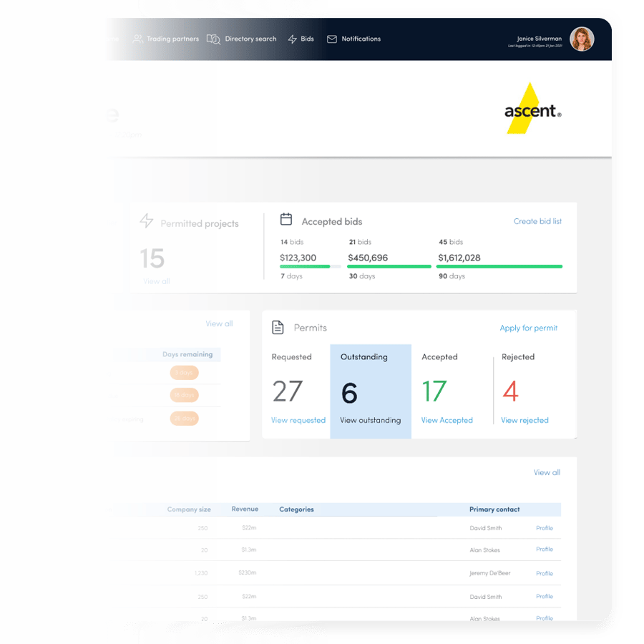Click the Create bid list link
This screenshot has width=644, height=644.
537,221
